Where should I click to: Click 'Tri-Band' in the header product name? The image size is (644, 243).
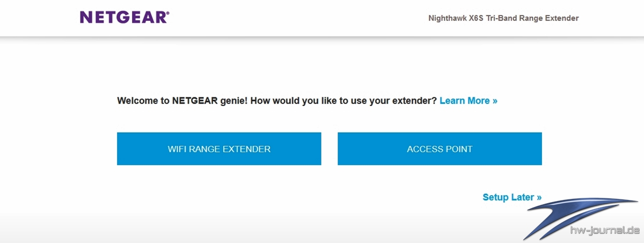click(x=502, y=18)
